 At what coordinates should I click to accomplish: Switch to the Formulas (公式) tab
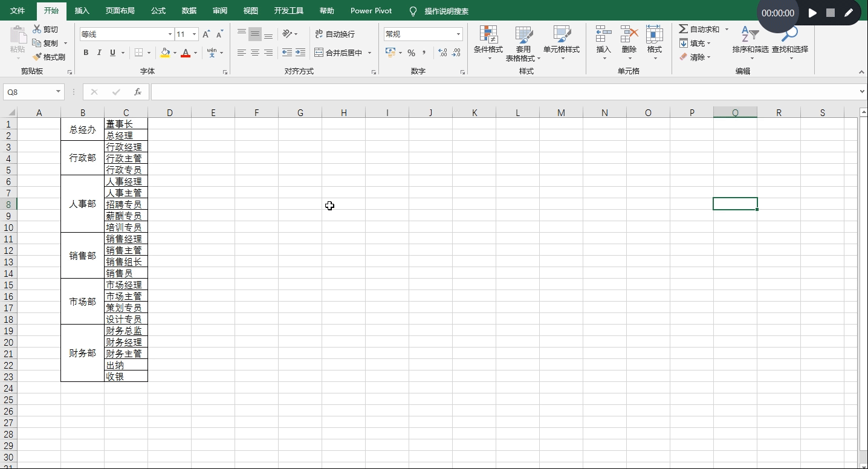(158, 11)
